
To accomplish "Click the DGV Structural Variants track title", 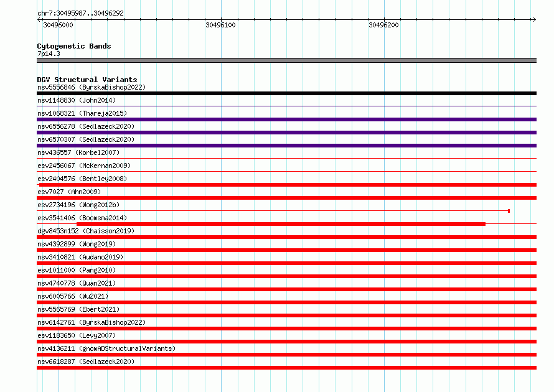I will (87, 80).
